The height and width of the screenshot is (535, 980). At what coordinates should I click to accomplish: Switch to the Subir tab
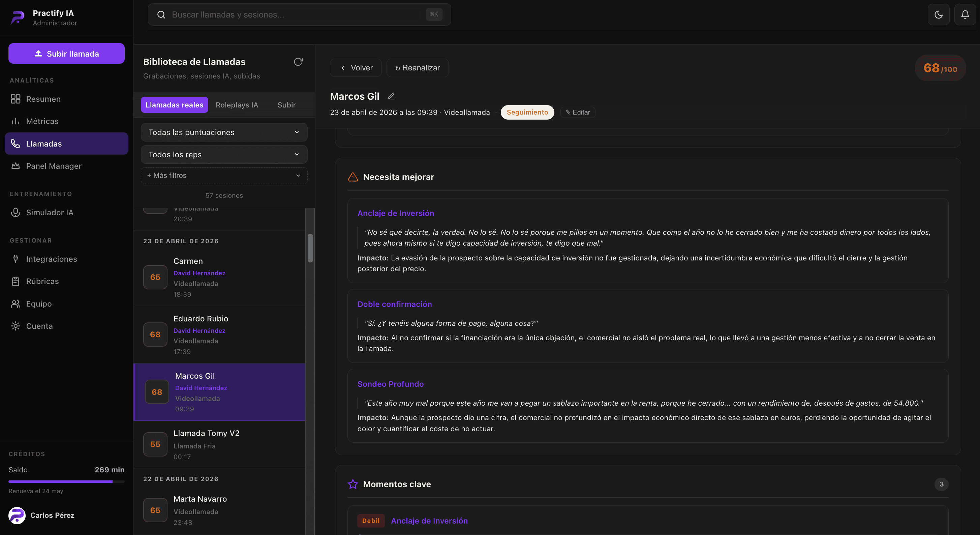(x=286, y=105)
